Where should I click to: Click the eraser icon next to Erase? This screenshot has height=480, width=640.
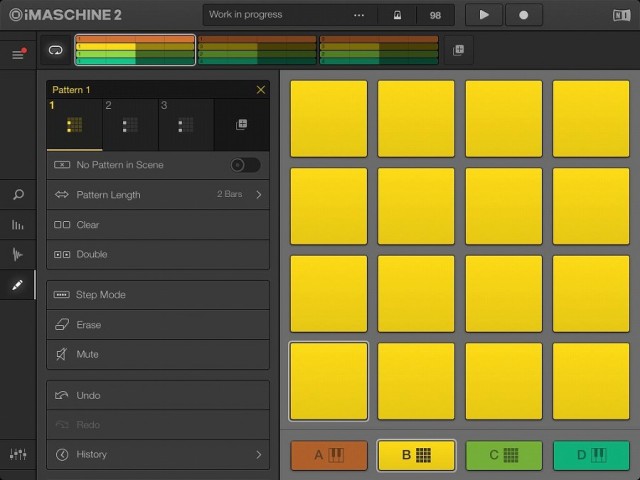pos(62,324)
